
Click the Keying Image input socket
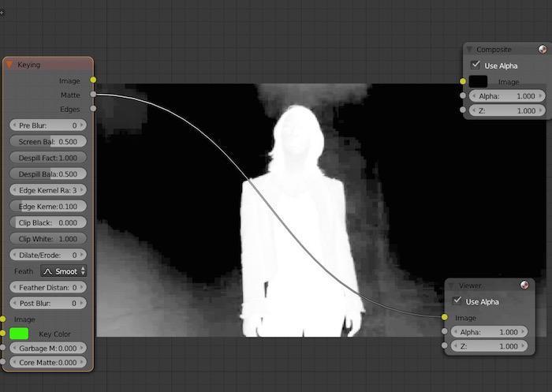point(3,319)
